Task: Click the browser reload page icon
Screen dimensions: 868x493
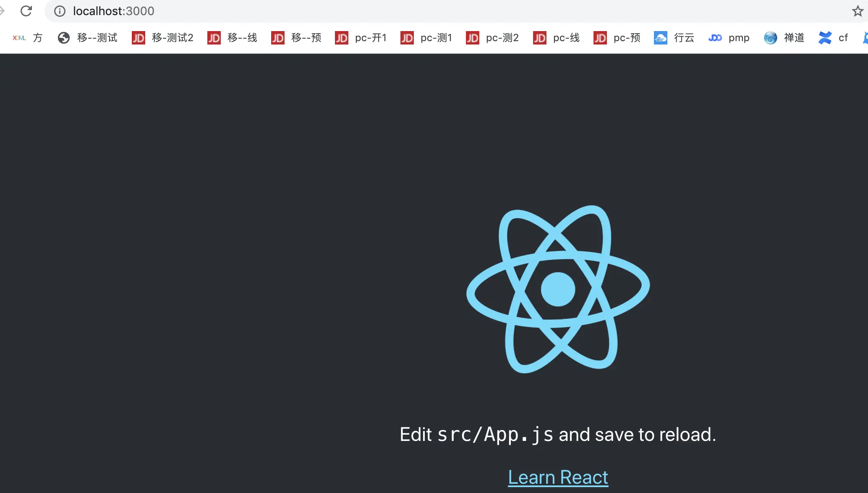Action: 26,11
